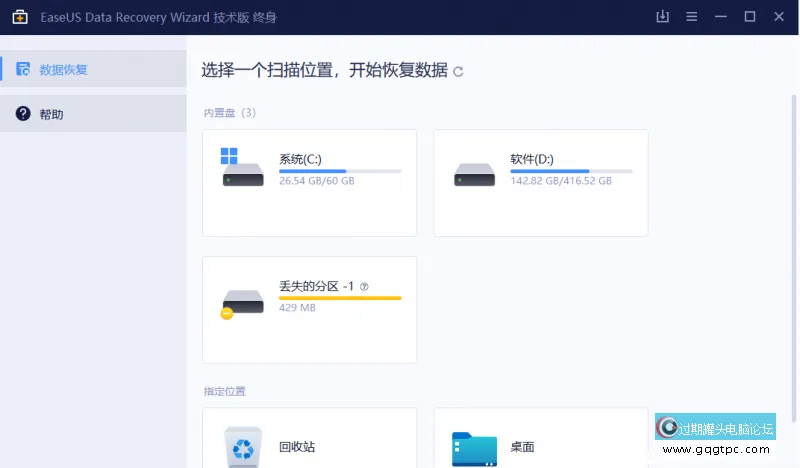The height and width of the screenshot is (468, 800).
Task: Click the yellow lost partition usage bar
Action: click(340, 298)
